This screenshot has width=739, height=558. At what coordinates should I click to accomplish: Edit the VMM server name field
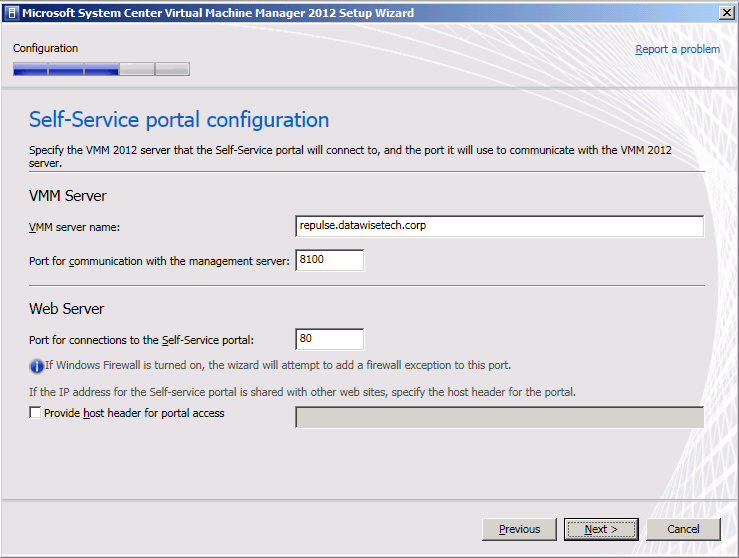click(500, 226)
